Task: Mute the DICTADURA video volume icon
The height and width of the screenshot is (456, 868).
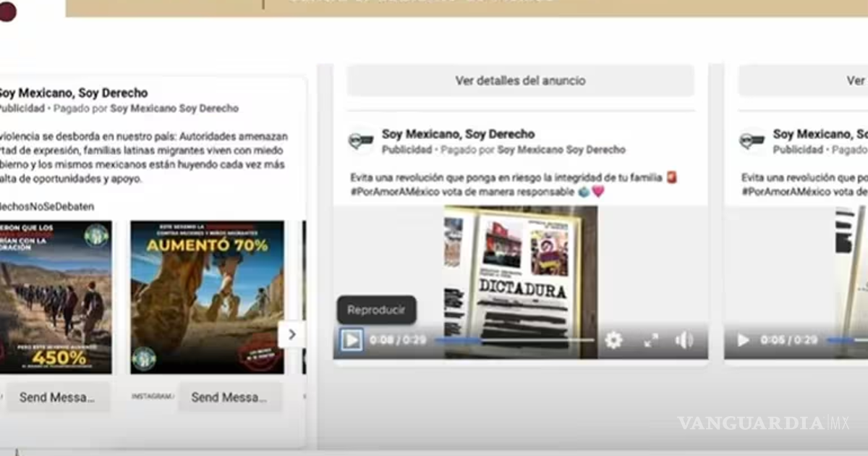Action: coord(684,340)
